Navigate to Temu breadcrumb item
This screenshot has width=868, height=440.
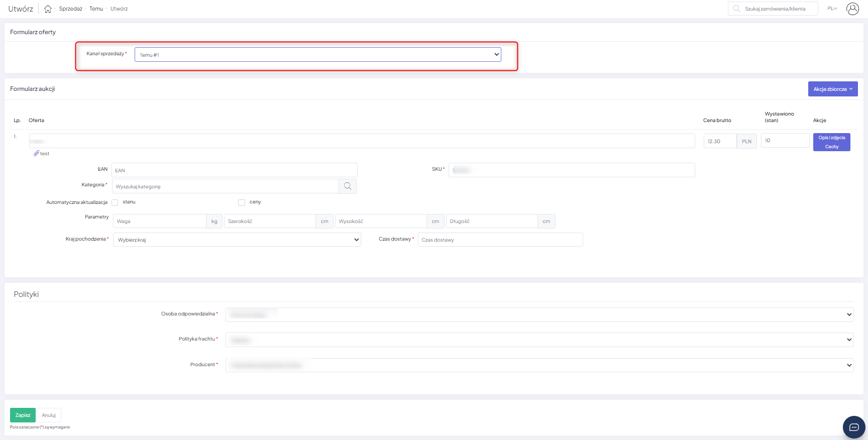tap(96, 9)
